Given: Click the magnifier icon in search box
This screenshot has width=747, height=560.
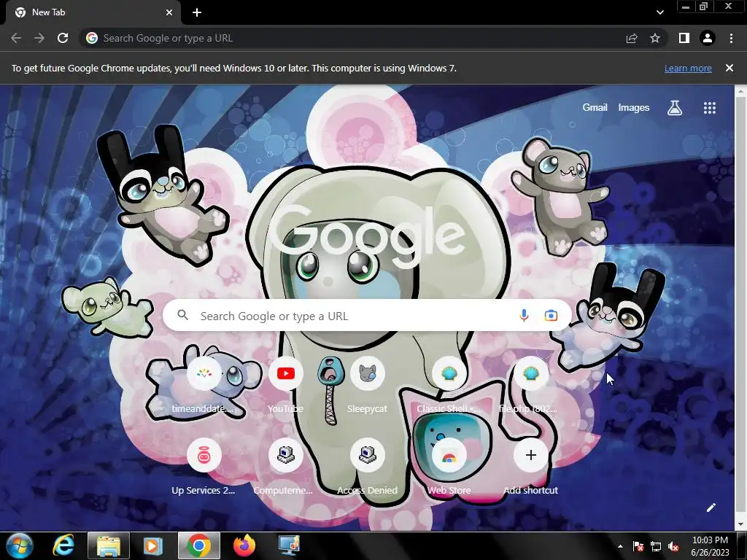Looking at the screenshot, I should click(183, 315).
